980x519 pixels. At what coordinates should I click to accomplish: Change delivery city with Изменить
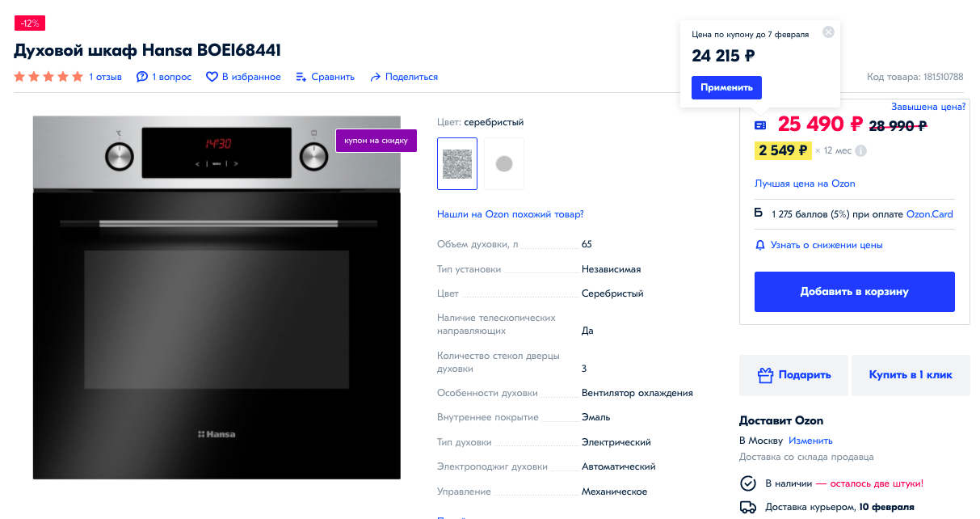tap(810, 441)
